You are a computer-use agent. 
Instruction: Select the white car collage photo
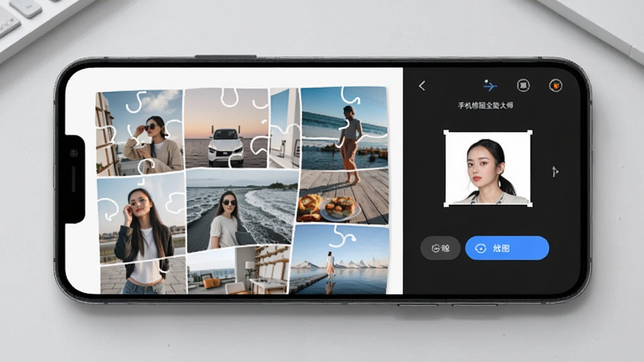click(226, 128)
